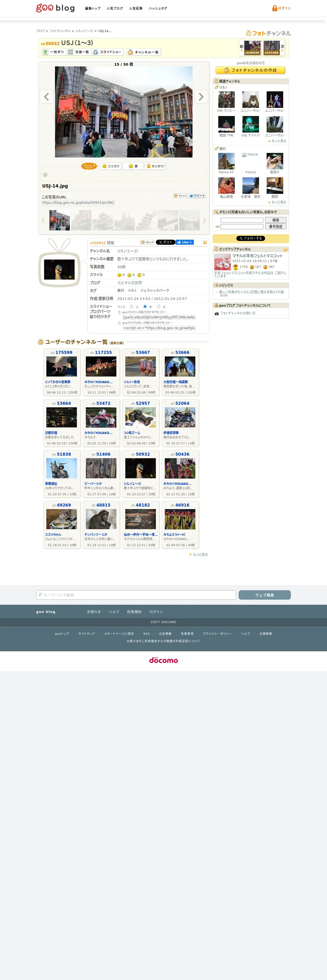Open channel 51838 青葉城址 thumbnail
The image size is (327, 980).
[x=61, y=468]
